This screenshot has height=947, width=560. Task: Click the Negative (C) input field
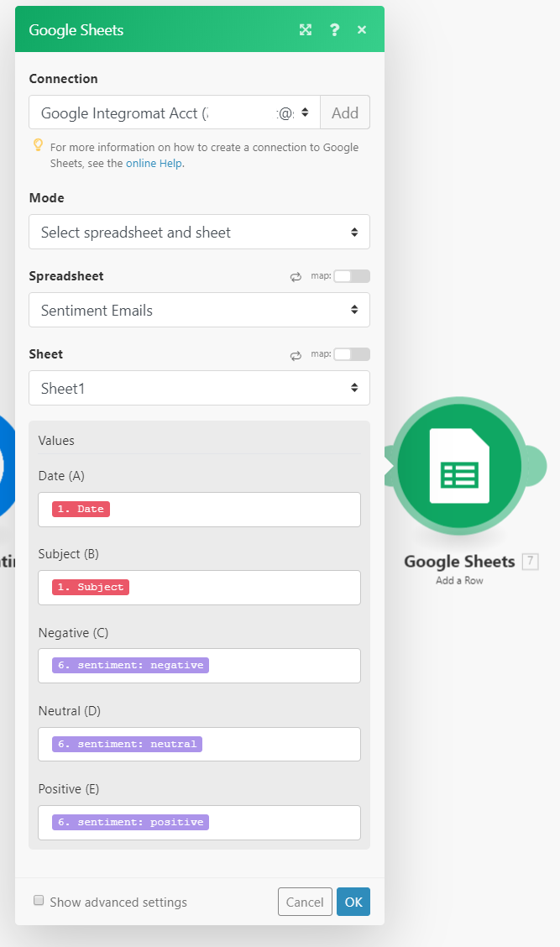199,666
